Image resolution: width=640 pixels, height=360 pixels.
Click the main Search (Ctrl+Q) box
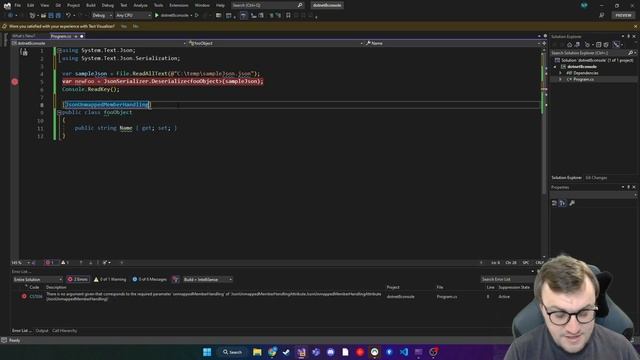pyautogui.click(x=267, y=5)
